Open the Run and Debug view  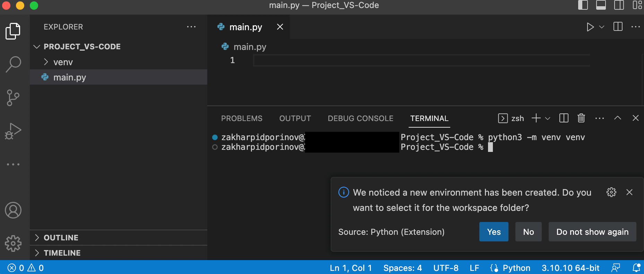coord(13,131)
